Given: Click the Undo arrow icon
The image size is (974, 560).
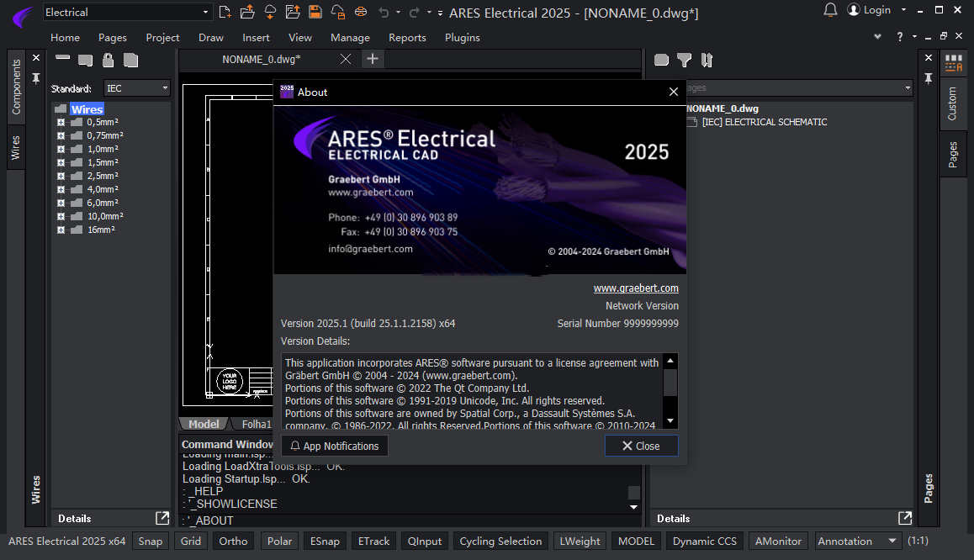Looking at the screenshot, I should (x=384, y=13).
